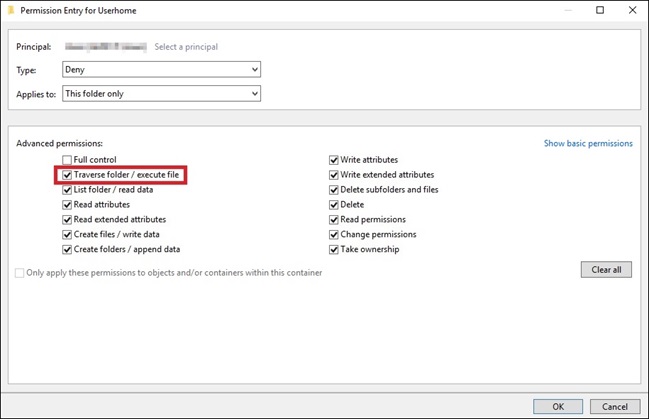Maximize the Permission Entry window
Screen dimensions: 649x419
(600, 10)
